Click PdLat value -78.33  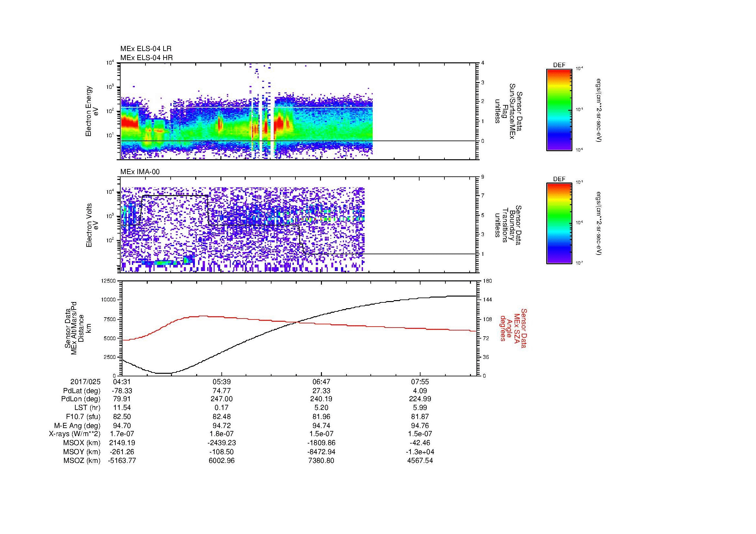coord(122,391)
